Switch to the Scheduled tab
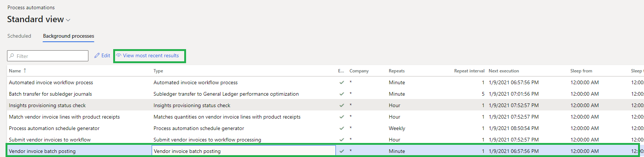The image size is (644, 157). pyautogui.click(x=19, y=36)
